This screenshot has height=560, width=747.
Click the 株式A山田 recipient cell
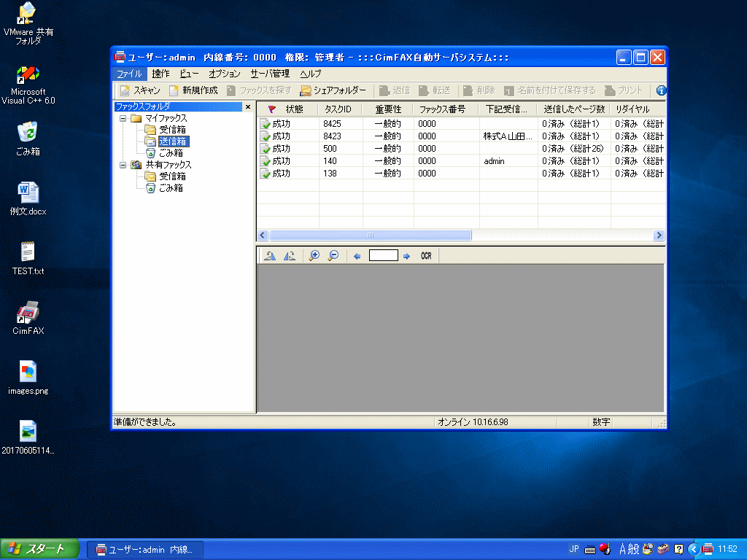pos(508,136)
